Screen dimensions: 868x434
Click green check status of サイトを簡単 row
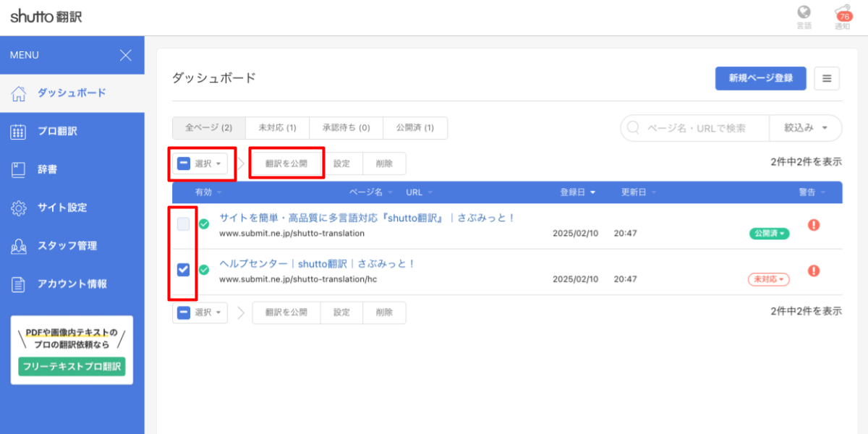(204, 224)
